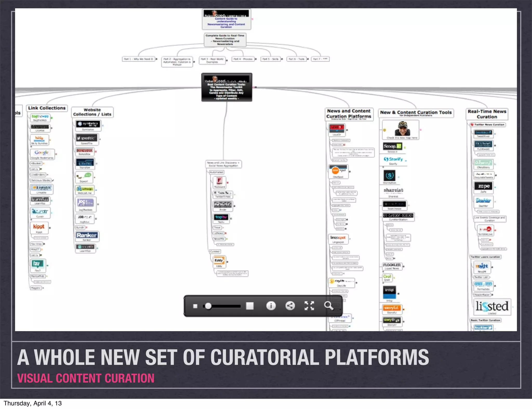
Task: Select the Intigi logo node
Action: [x=389, y=294]
